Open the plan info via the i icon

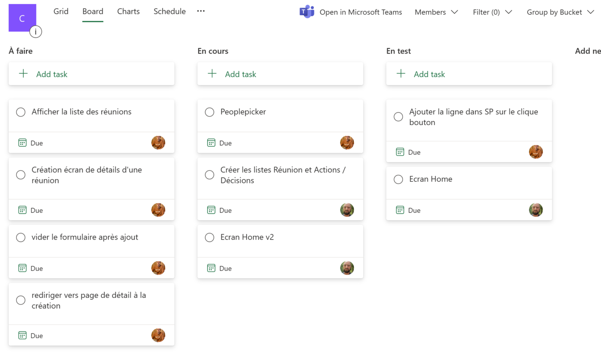pos(36,32)
